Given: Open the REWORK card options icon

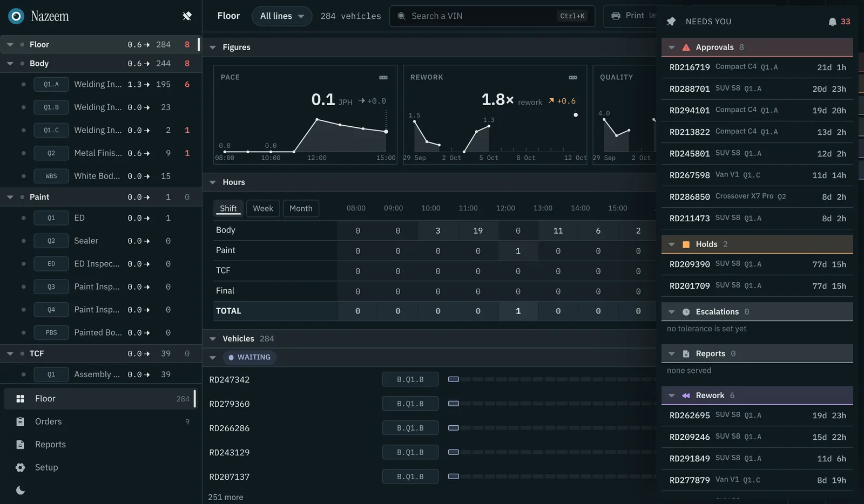Looking at the screenshot, I should click(x=573, y=78).
